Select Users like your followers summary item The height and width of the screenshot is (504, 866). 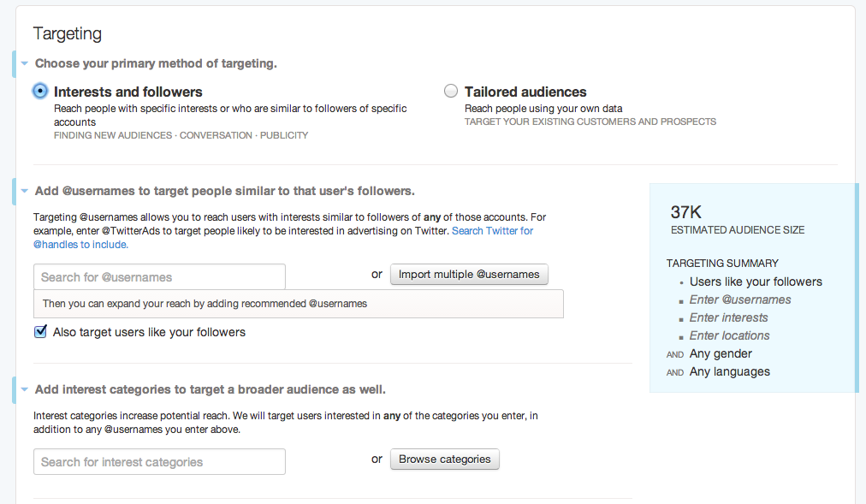coord(755,282)
